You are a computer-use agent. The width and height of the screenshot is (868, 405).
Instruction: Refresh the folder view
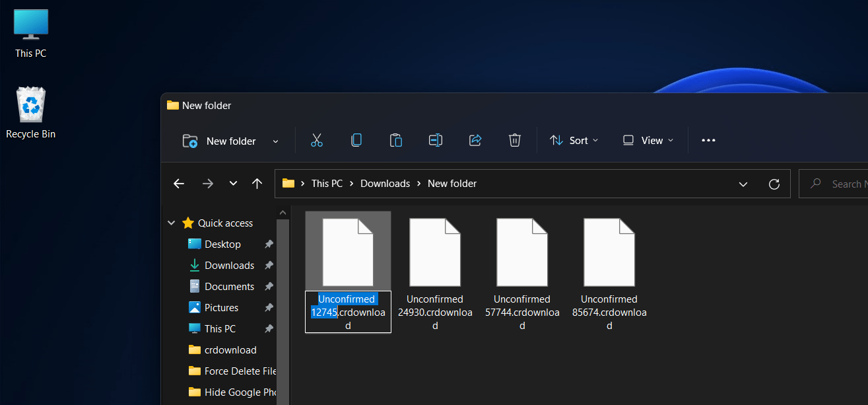[x=774, y=183]
